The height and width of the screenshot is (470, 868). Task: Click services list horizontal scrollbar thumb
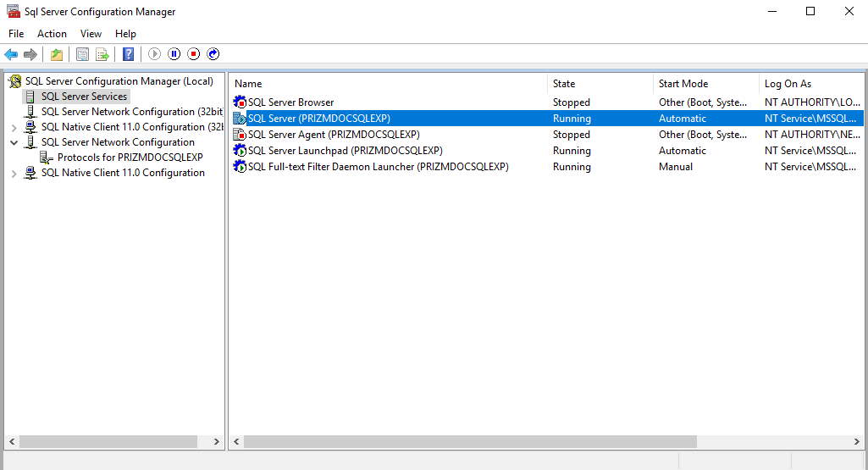(470, 442)
